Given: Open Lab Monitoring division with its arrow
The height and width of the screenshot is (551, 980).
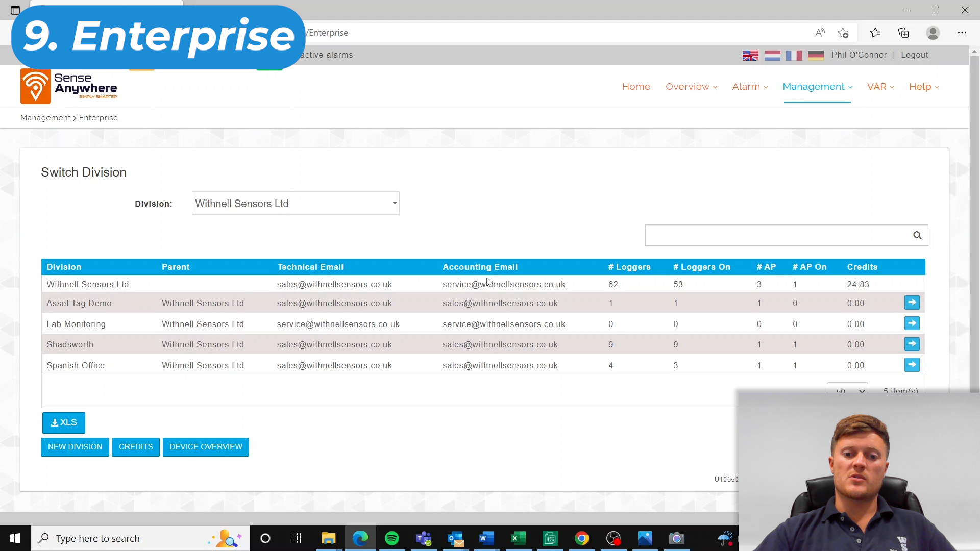Looking at the screenshot, I should 912,323.
